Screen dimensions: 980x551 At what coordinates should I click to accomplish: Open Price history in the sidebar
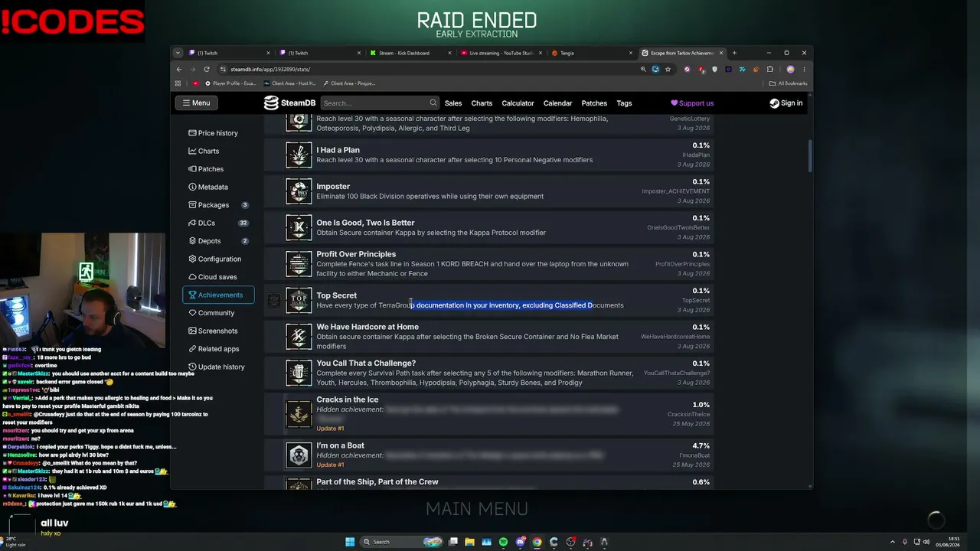click(218, 133)
